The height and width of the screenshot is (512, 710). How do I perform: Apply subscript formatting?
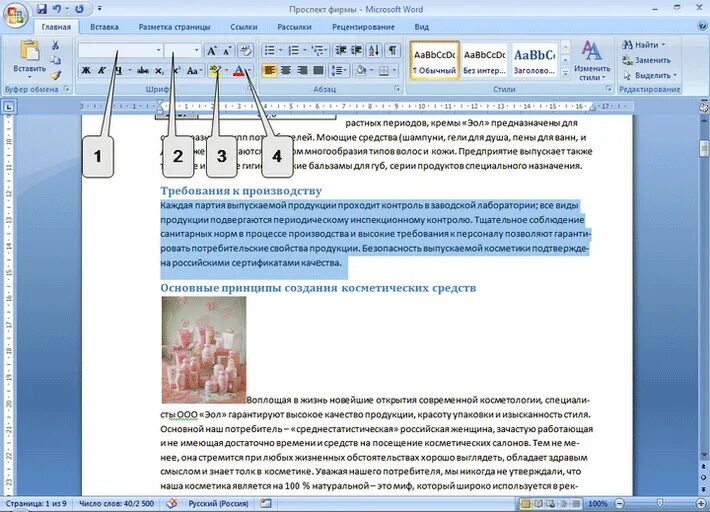159,71
